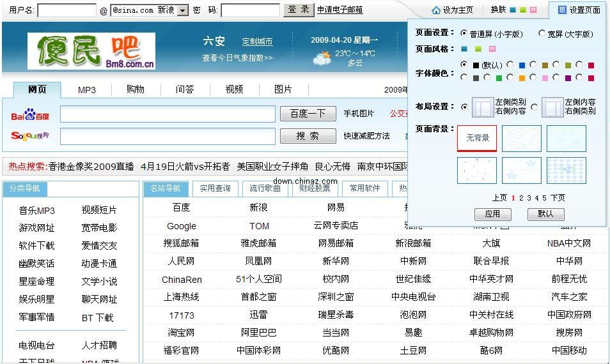Click the Baidu logo icon
This screenshot has height=364, width=610.
30,115
